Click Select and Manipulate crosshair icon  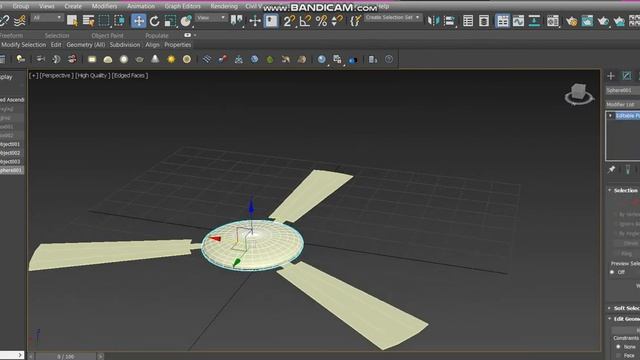pyautogui.click(x=255, y=21)
